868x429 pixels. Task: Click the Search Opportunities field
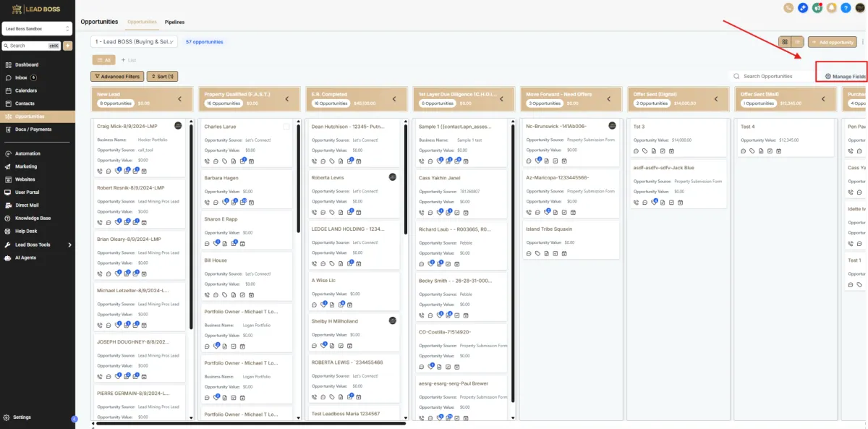[771, 76]
